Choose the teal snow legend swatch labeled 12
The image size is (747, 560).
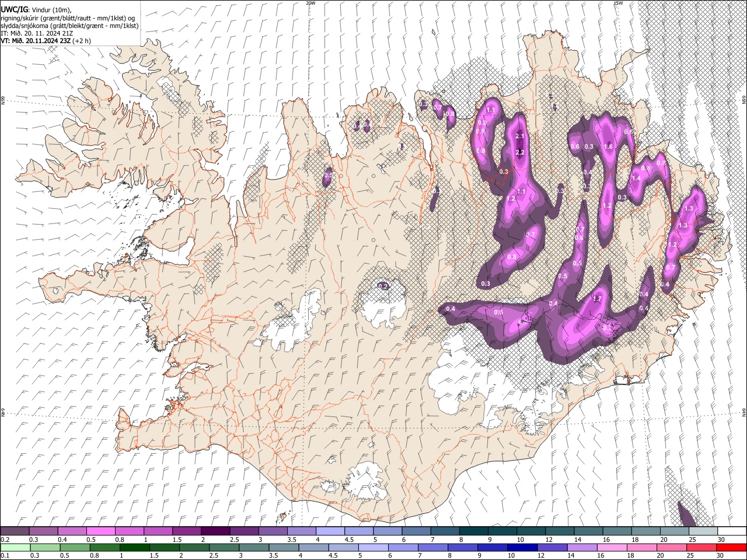[x=559, y=531]
